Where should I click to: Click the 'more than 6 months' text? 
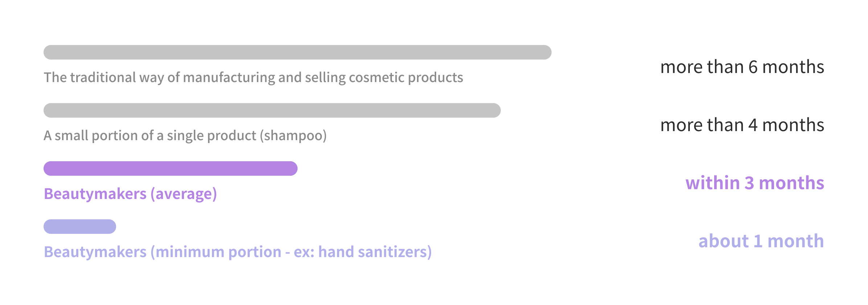pyautogui.click(x=742, y=67)
